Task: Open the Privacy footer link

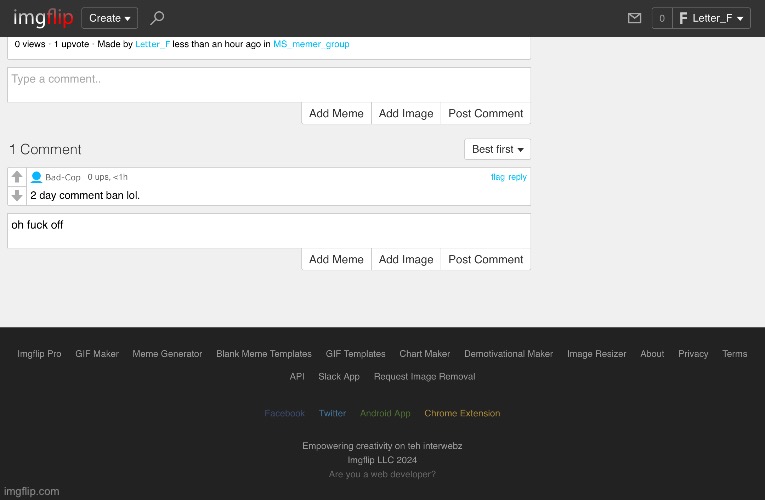Action: [693, 354]
